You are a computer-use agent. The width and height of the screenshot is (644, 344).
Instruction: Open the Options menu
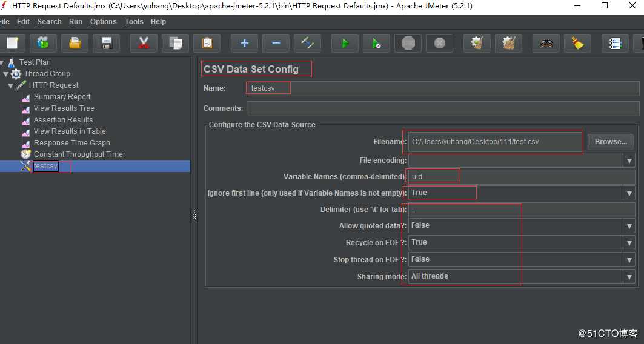pyautogui.click(x=104, y=22)
